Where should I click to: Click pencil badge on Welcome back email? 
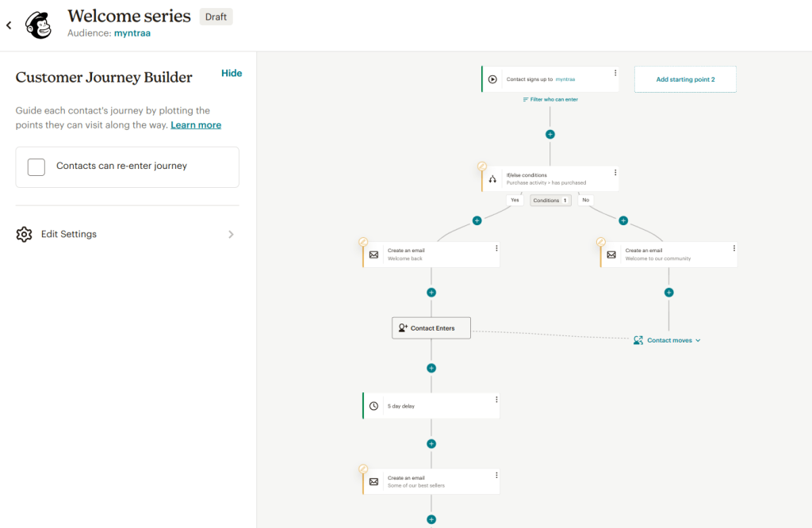(363, 242)
